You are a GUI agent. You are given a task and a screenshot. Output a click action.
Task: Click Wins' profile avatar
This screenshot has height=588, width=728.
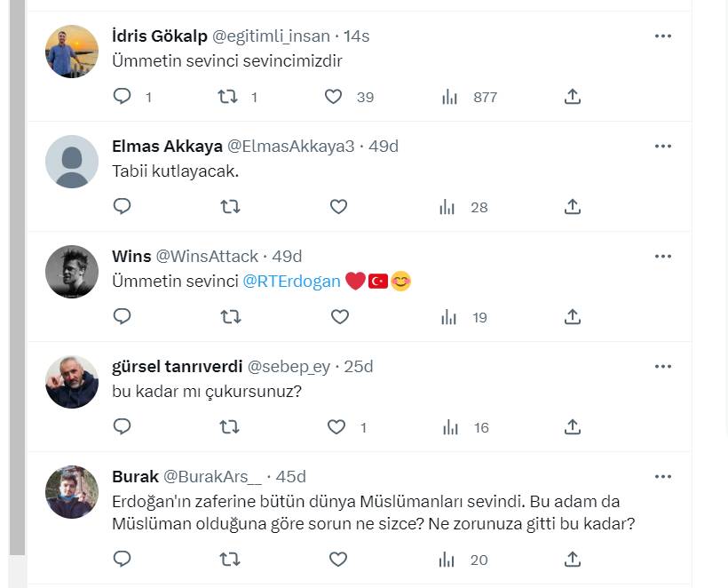tap(72, 272)
